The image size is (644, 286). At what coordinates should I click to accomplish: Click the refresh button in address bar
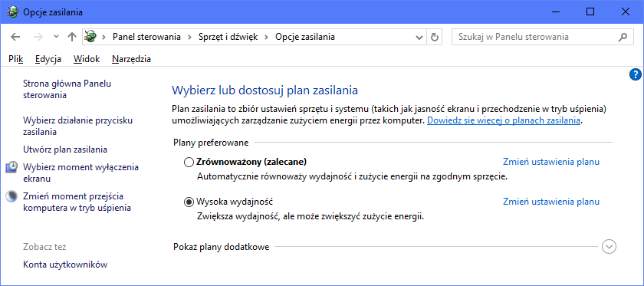point(435,37)
